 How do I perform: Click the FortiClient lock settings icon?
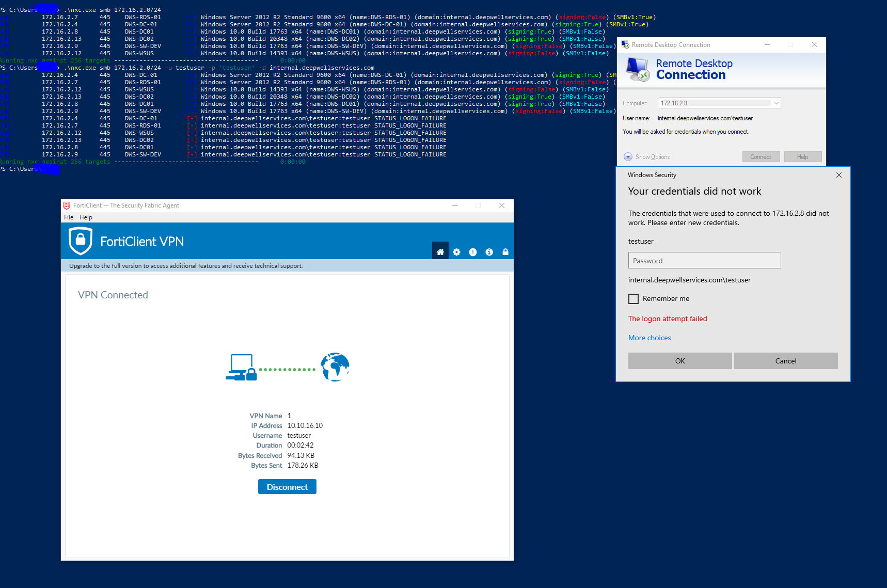(505, 252)
